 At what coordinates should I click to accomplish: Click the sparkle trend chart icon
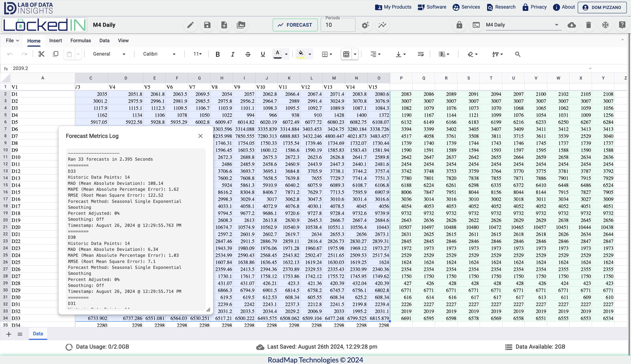click(382, 25)
